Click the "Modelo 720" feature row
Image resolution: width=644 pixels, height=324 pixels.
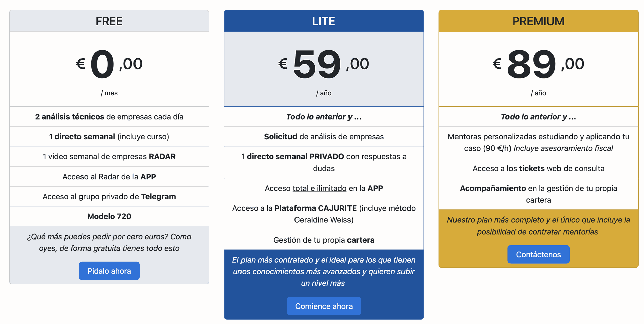pos(109,216)
